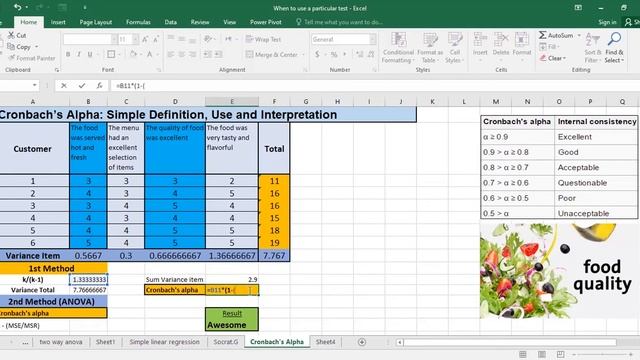Open Find & Select magnifier
The height and width of the screenshot is (360, 640).
614,48
